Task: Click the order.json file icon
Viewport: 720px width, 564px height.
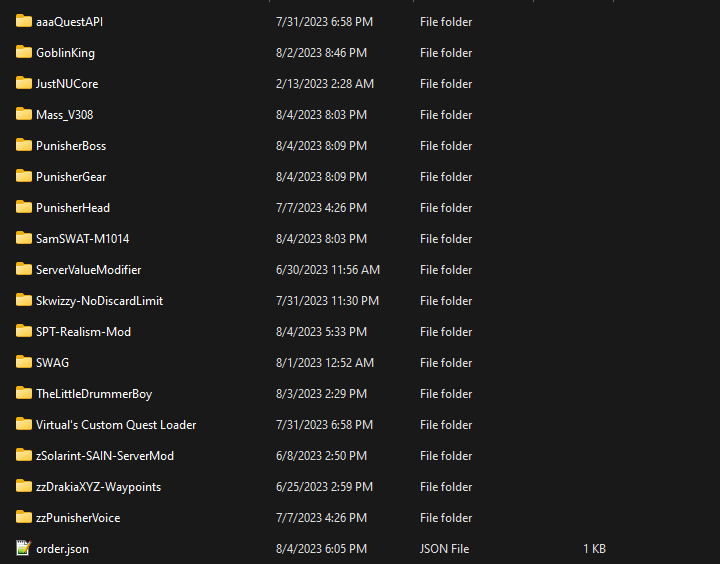Action: [x=23, y=548]
